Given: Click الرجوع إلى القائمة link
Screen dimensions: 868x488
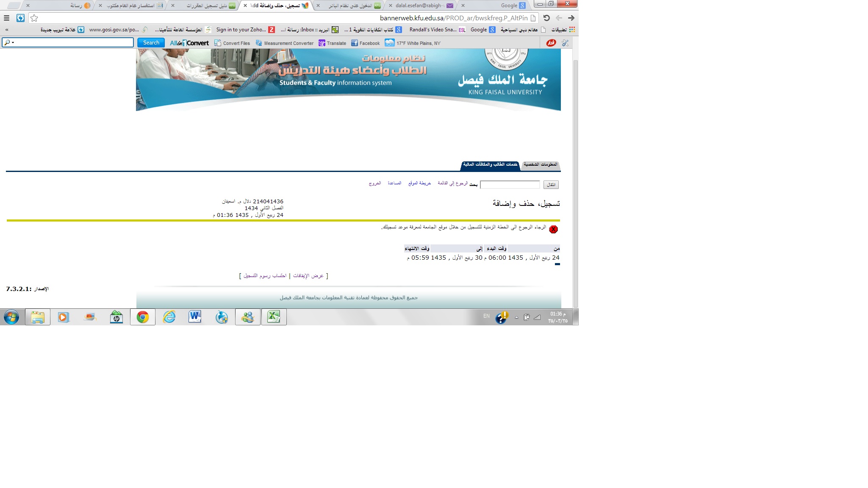Looking at the screenshot, I should point(452,183).
